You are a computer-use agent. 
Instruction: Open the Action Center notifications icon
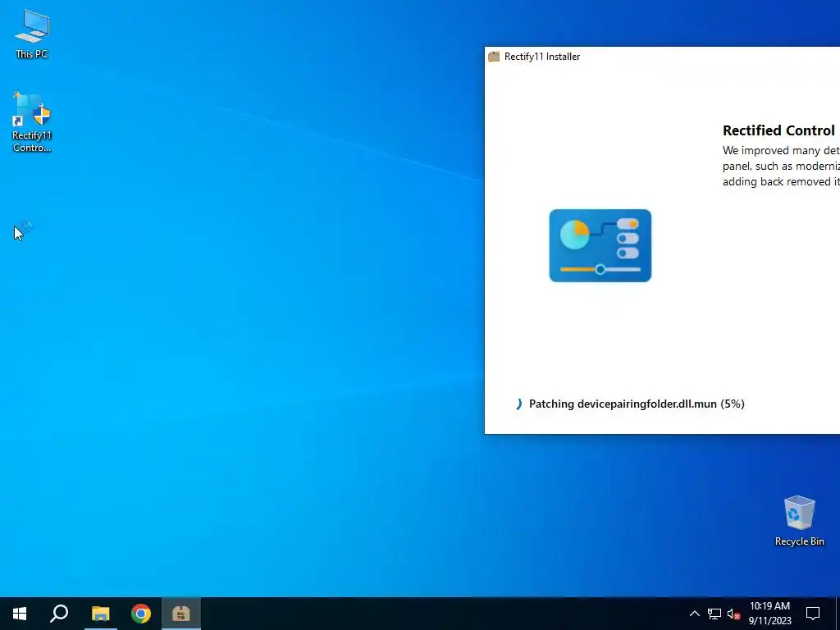point(813,614)
